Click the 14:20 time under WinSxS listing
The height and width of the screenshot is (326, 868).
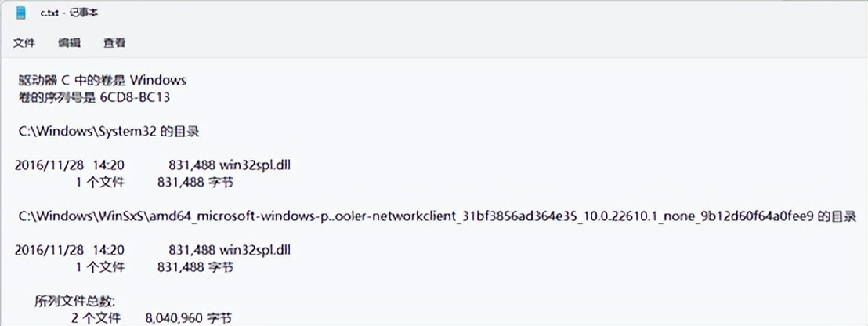(x=110, y=249)
